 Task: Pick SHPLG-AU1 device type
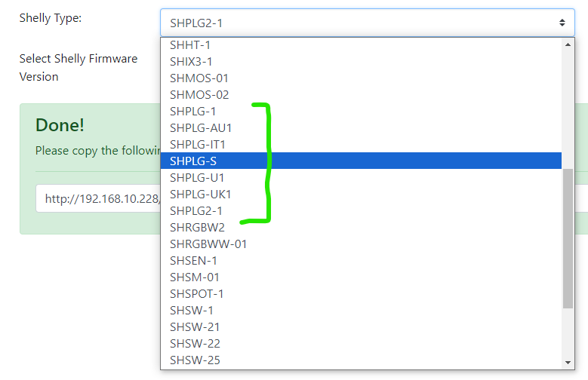tap(361, 127)
